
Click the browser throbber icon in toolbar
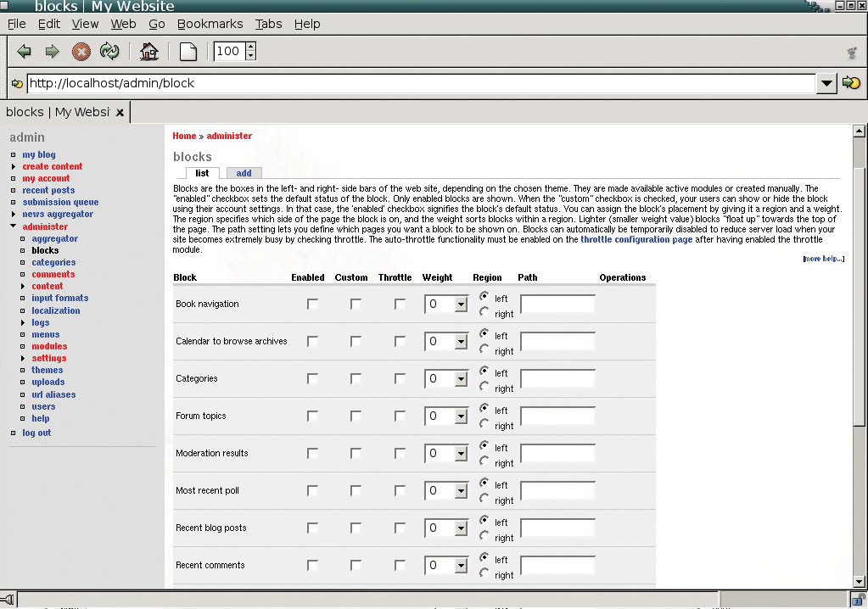tap(852, 53)
